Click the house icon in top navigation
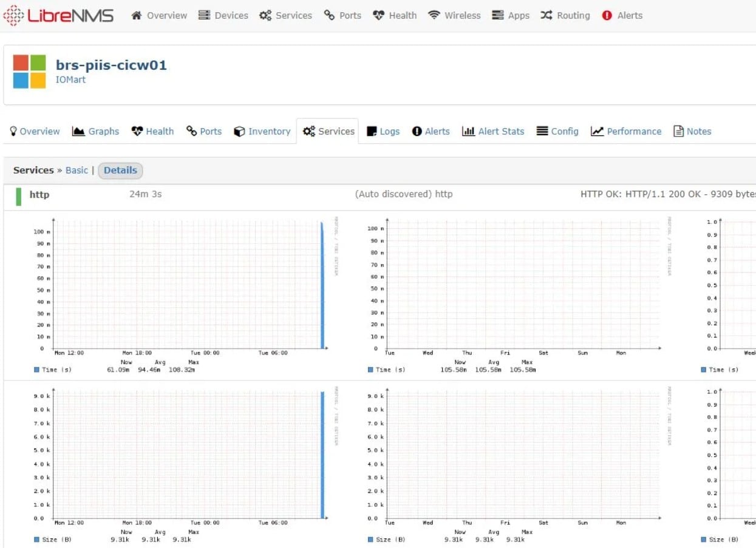 [x=137, y=15]
